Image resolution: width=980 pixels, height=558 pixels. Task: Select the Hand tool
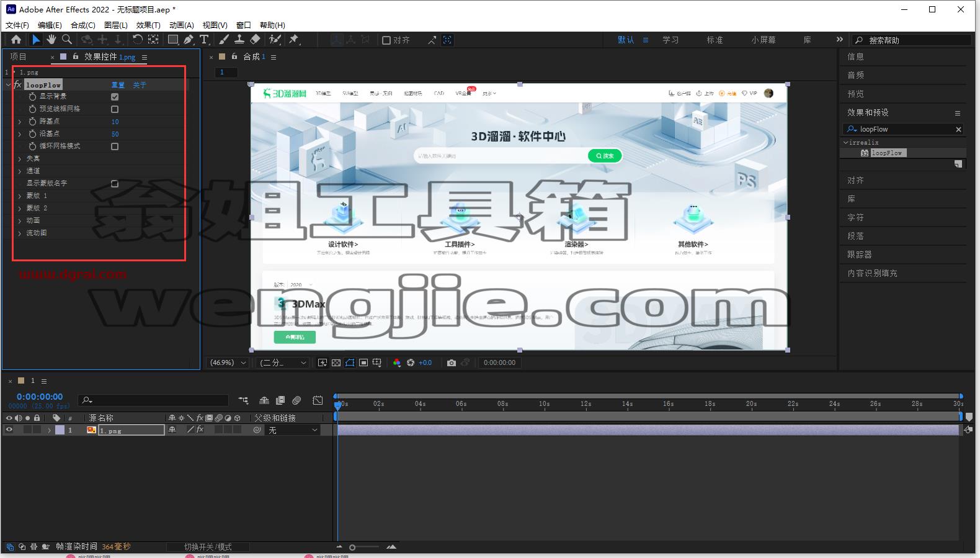tap(51, 40)
